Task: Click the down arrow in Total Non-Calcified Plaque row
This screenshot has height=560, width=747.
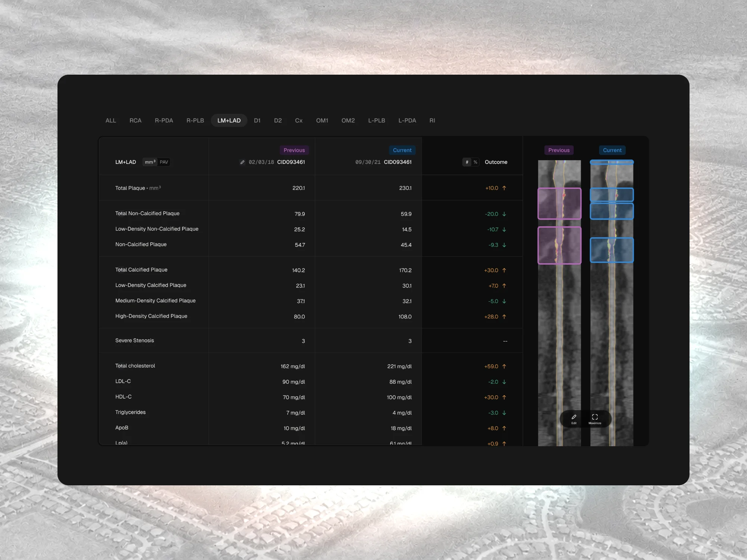Action: click(x=504, y=214)
